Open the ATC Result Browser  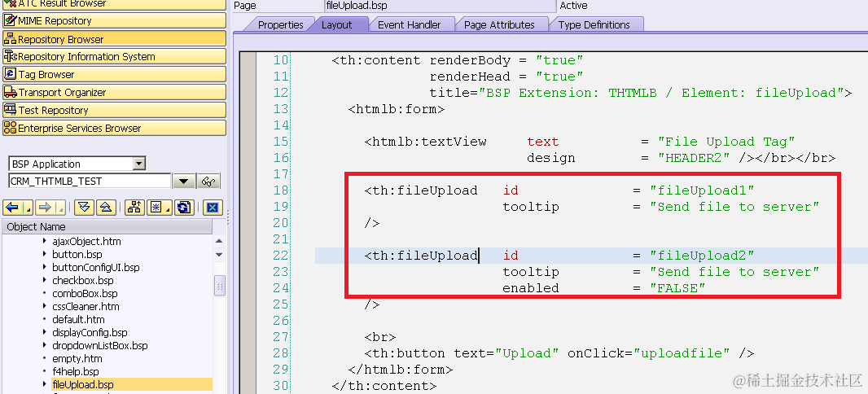point(114,4)
